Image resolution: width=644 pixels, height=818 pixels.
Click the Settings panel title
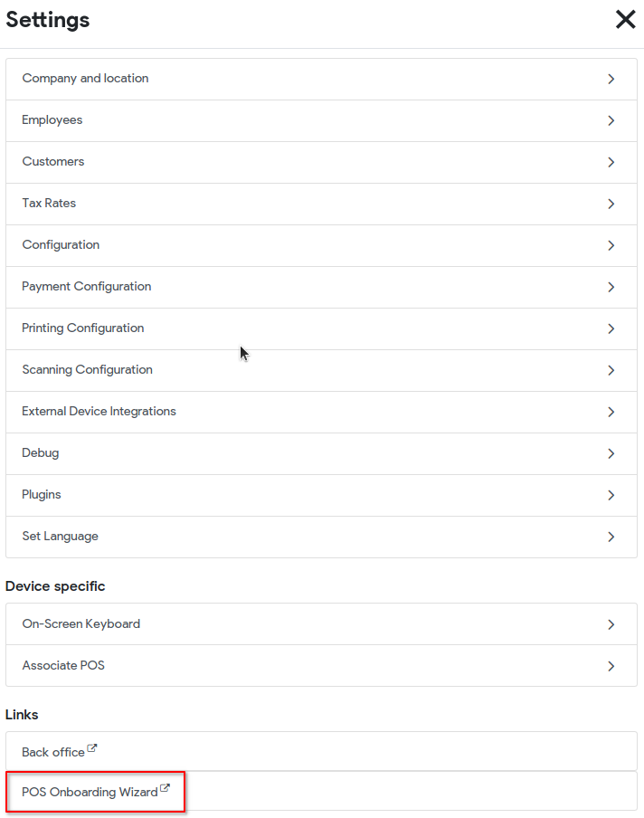(x=47, y=20)
